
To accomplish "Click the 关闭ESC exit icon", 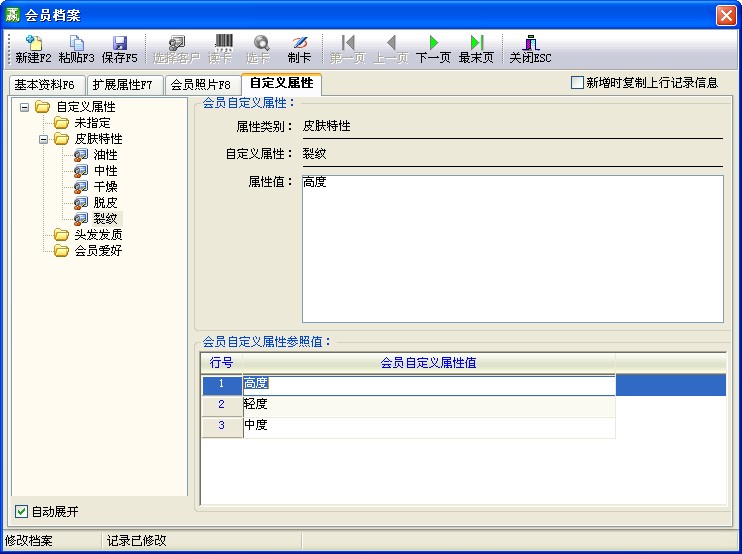I will [530, 42].
